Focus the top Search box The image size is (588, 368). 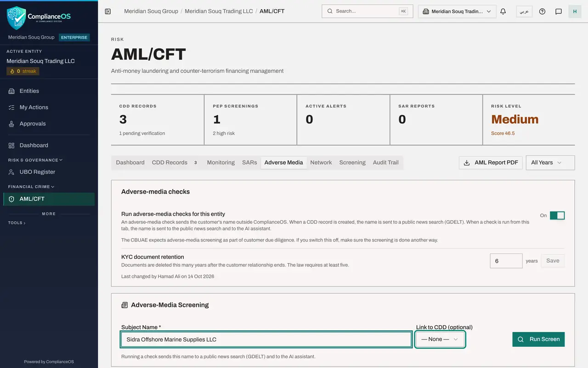click(367, 11)
